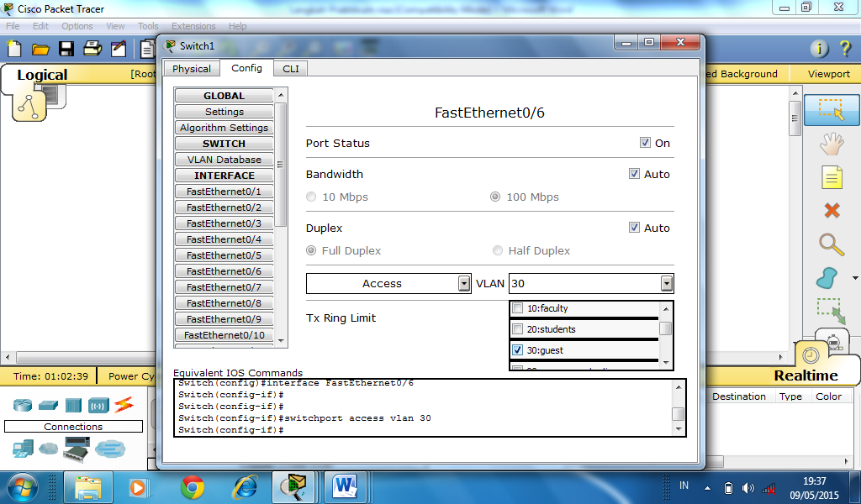This screenshot has width=861, height=504.
Task: Select Connections lightning bolt category
Action: [x=124, y=405]
